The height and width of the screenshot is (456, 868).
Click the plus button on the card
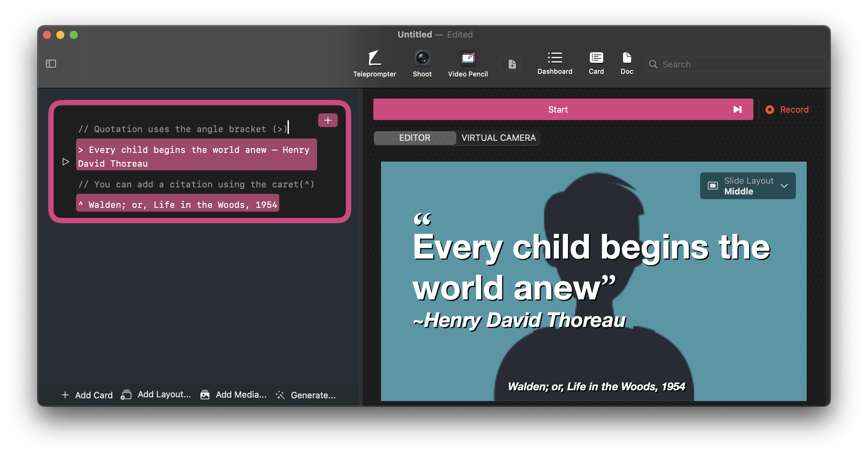(x=327, y=120)
